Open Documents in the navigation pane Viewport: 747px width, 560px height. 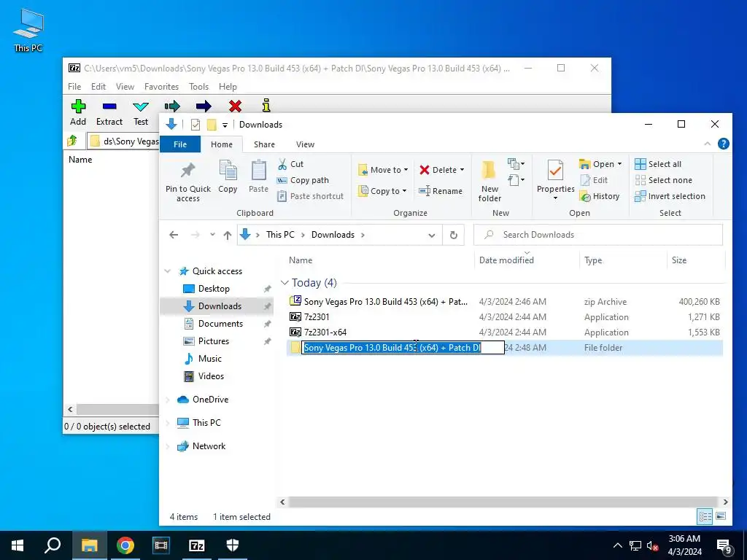click(x=220, y=323)
